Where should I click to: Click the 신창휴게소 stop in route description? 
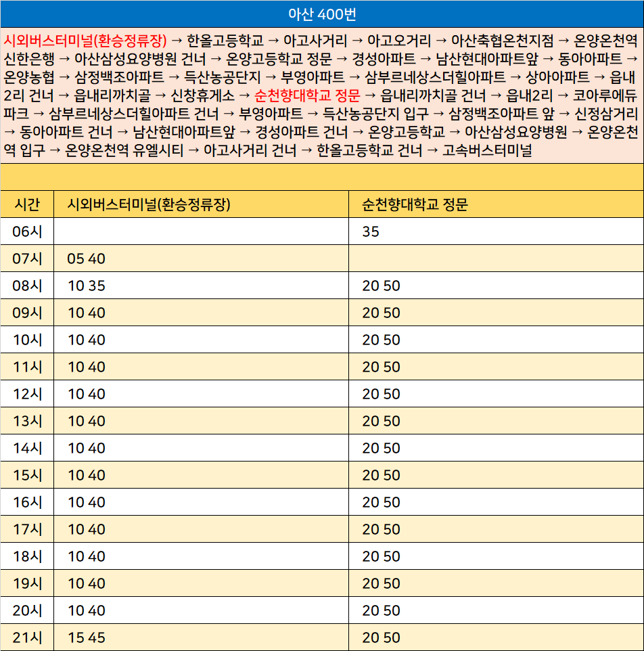point(202,95)
